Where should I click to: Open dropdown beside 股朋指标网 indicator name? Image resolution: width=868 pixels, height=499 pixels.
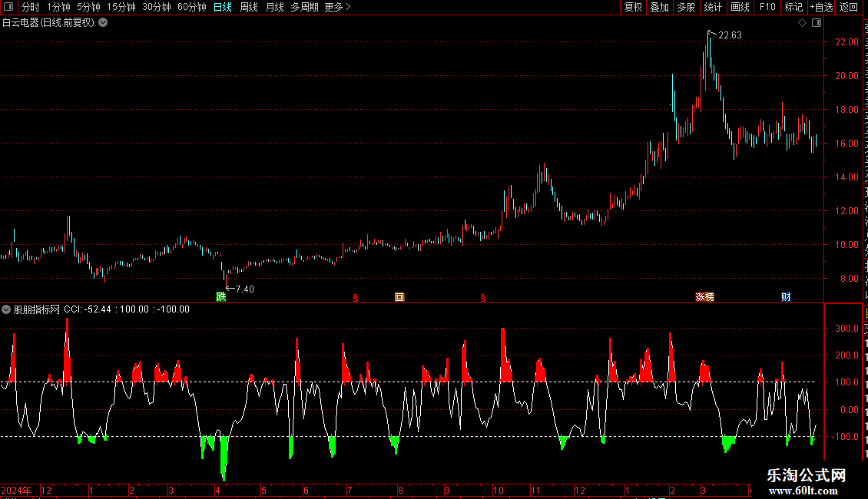coord(6,309)
